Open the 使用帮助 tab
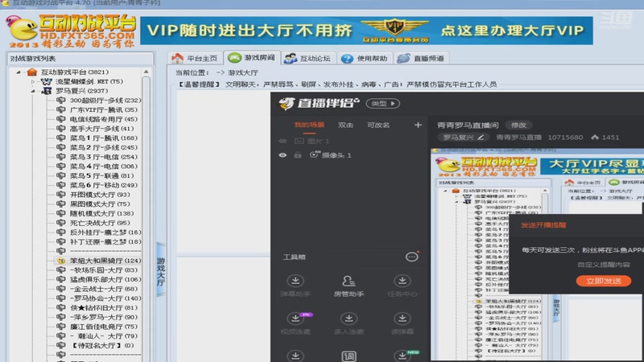644x362 pixels. click(x=365, y=58)
